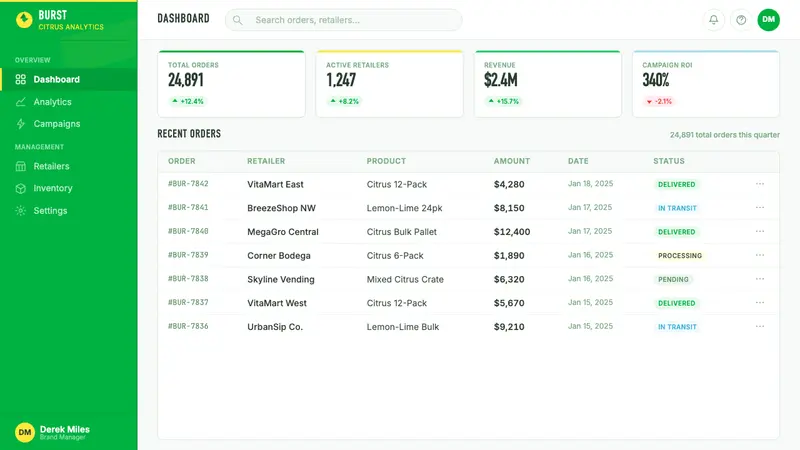Open order link #BUR-7842
Screen dimensions: 800x450
[188, 184]
